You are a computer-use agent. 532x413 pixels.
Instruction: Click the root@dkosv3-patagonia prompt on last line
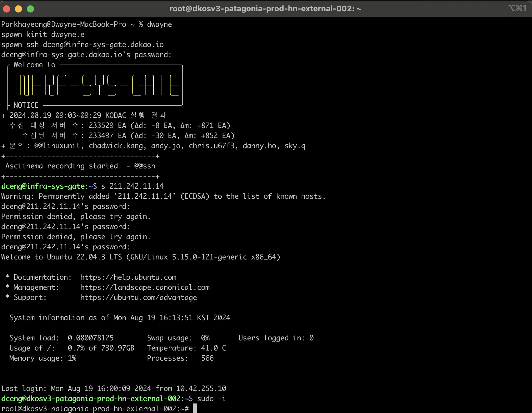click(95, 409)
